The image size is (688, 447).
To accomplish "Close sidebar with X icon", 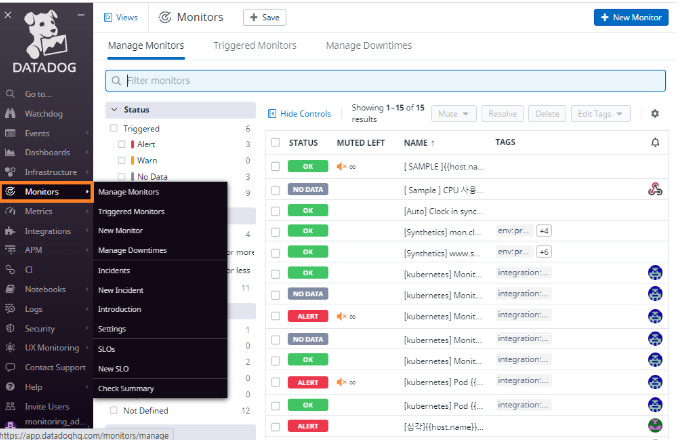I will pos(8,15).
